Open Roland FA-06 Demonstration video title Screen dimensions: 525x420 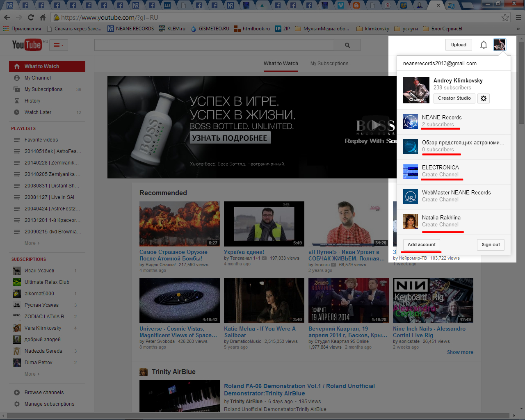(x=299, y=390)
